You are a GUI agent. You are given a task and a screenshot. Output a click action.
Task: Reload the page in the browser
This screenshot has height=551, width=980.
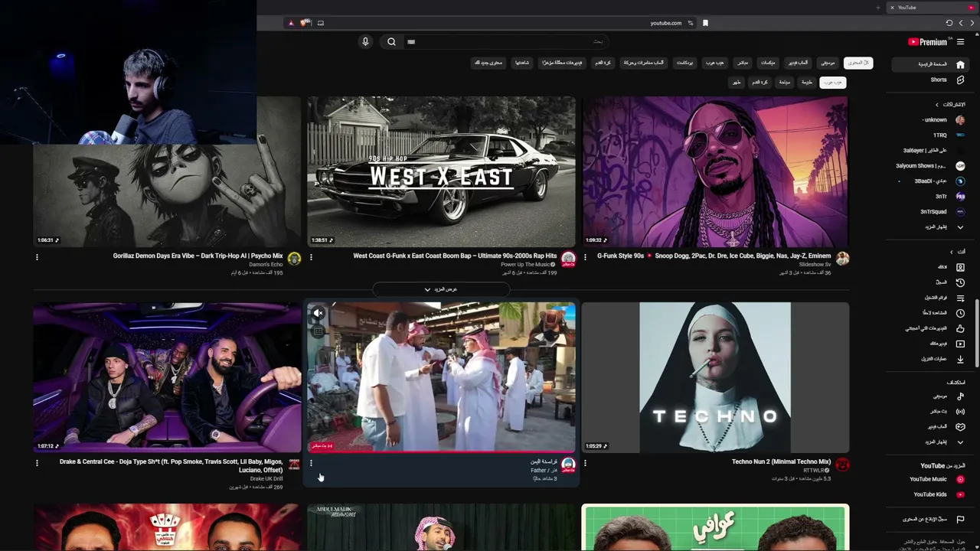pyautogui.click(x=949, y=23)
